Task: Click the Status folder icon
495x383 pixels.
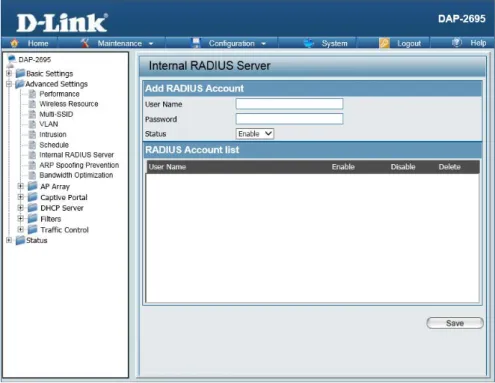Action: pyautogui.click(x=20, y=240)
